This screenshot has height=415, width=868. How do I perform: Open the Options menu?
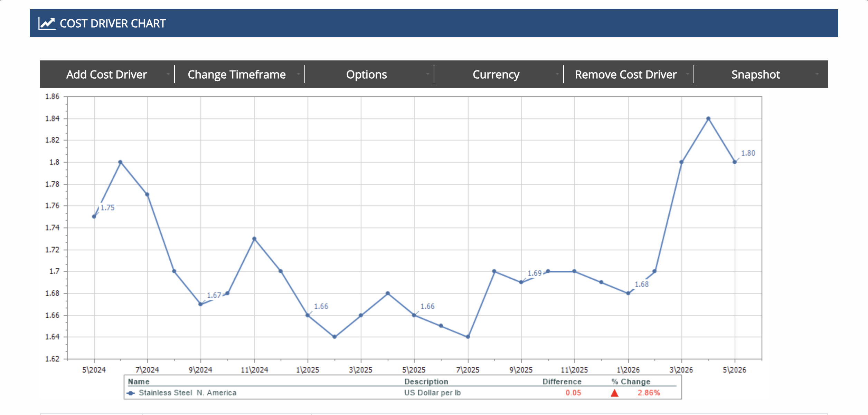coord(367,75)
